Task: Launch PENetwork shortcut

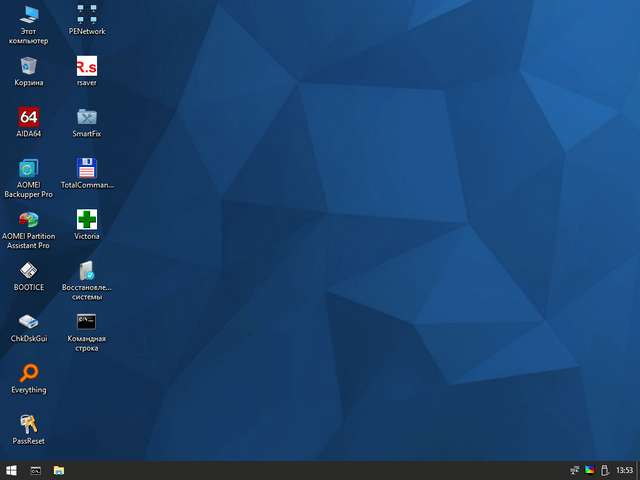Action: [x=87, y=20]
